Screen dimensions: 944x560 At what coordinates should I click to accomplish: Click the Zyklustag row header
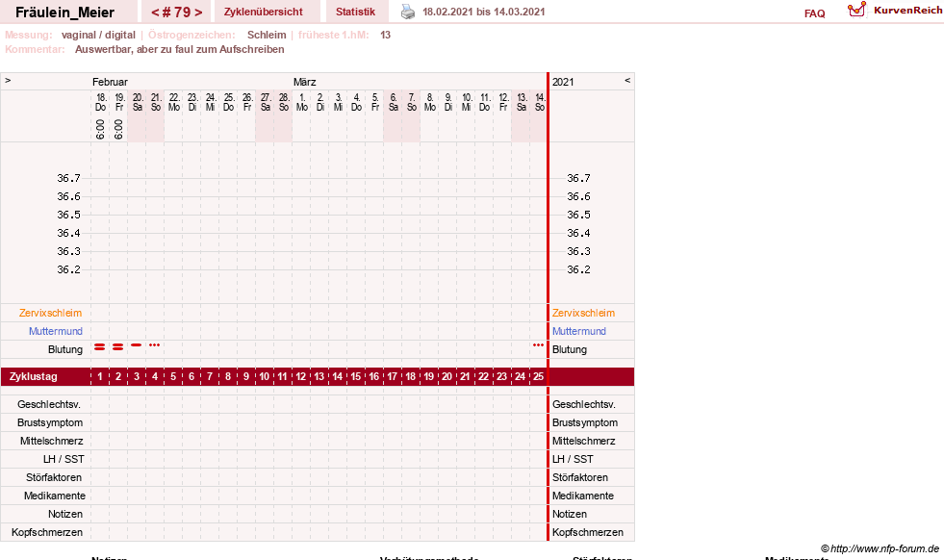point(33,376)
